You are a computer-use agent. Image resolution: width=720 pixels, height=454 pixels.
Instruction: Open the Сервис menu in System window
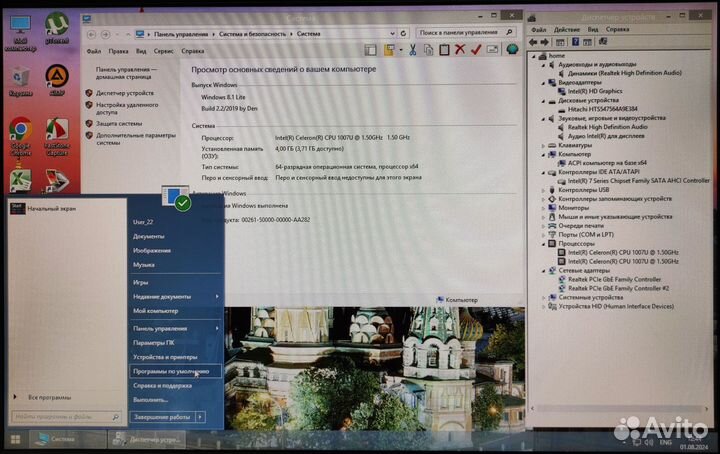coord(163,51)
